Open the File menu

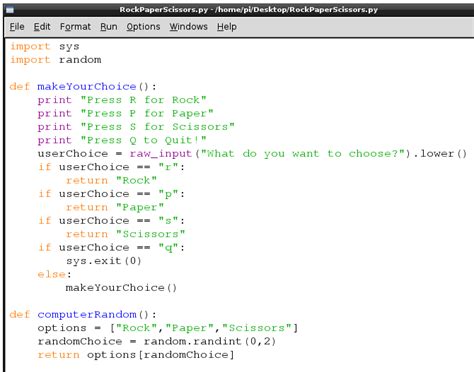pyautogui.click(x=17, y=27)
